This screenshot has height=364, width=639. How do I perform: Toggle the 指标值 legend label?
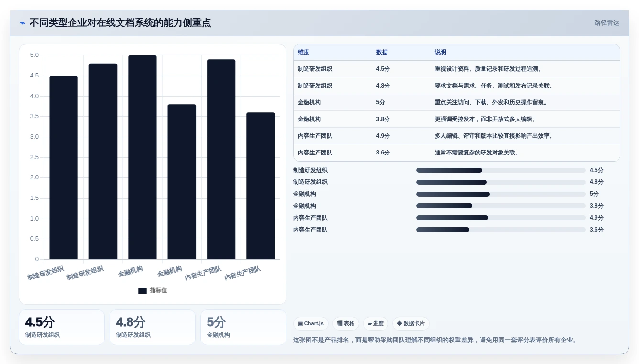click(158, 290)
